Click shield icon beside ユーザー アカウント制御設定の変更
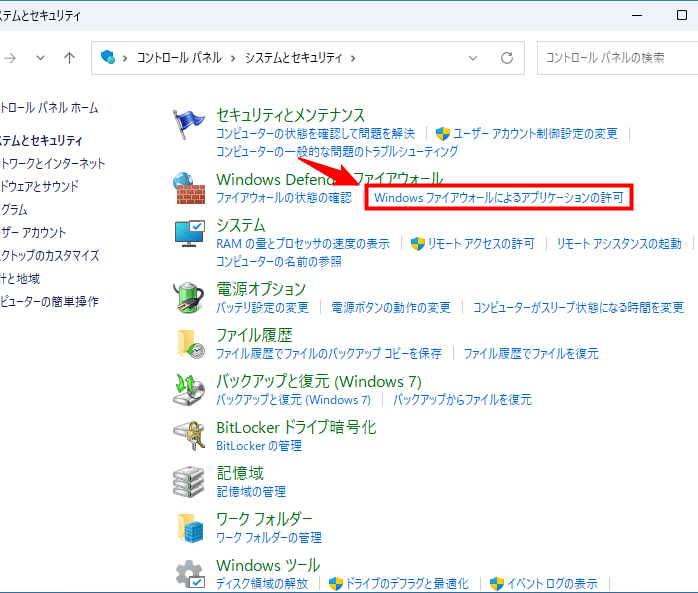The image size is (698, 593). pos(442,134)
